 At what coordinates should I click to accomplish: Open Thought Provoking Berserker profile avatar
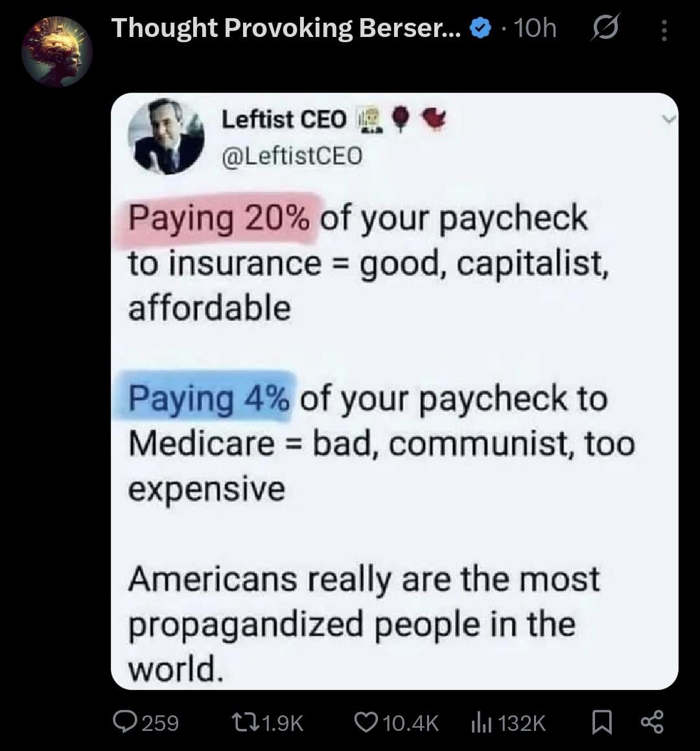pyautogui.click(x=57, y=51)
